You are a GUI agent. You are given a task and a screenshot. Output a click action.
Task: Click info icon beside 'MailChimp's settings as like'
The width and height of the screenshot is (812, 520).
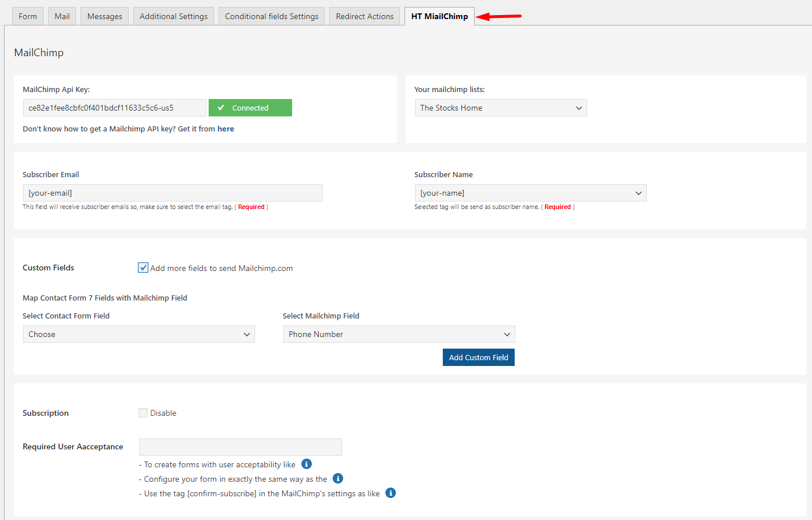(x=391, y=493)
